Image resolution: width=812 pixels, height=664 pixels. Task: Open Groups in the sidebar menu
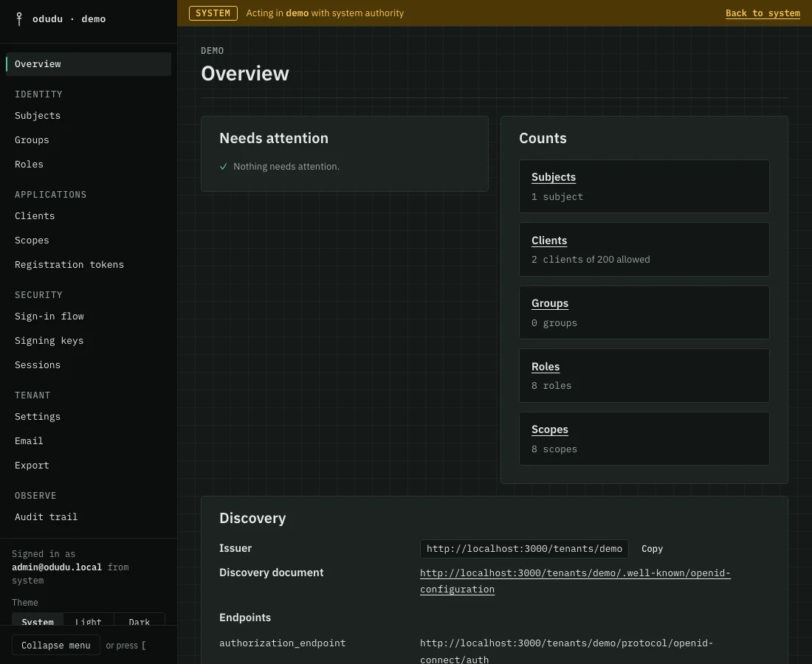(x=32, y=139)
